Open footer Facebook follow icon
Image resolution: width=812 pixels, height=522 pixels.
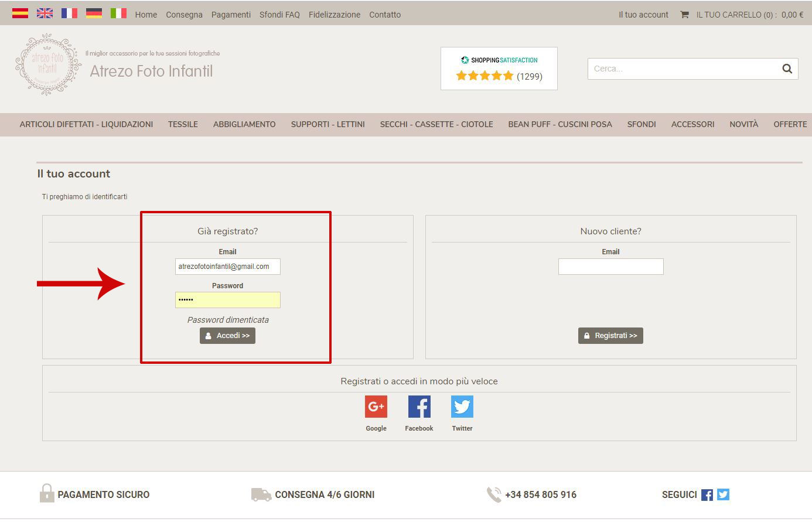point(707,495)
